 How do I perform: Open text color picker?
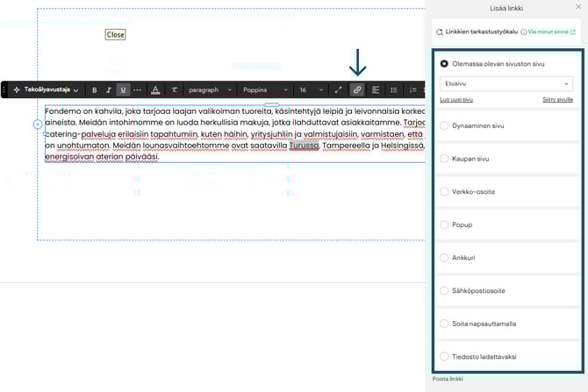pyautogui.click(x=155, y=89)
